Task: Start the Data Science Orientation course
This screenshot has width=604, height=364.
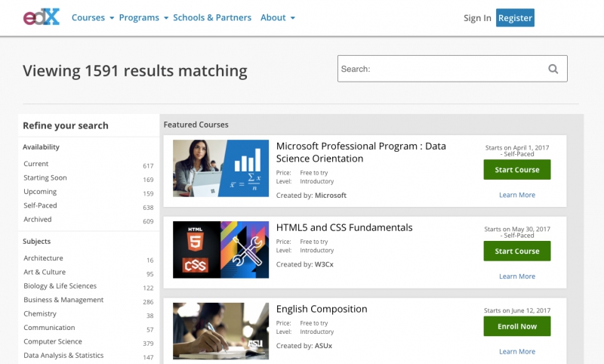Action: (517, 170)
